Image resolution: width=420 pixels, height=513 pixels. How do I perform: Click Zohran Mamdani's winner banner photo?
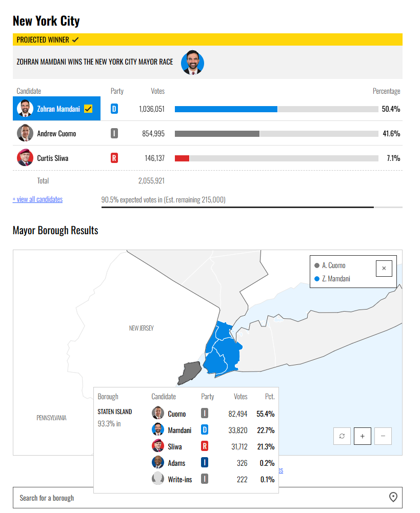[193, 62]
